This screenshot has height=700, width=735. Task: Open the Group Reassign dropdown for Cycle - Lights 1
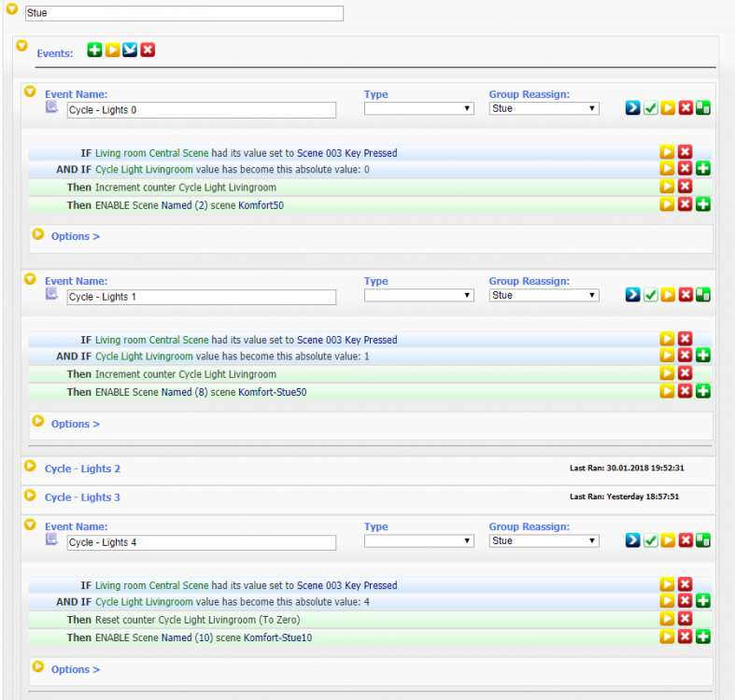pos(544,296)
